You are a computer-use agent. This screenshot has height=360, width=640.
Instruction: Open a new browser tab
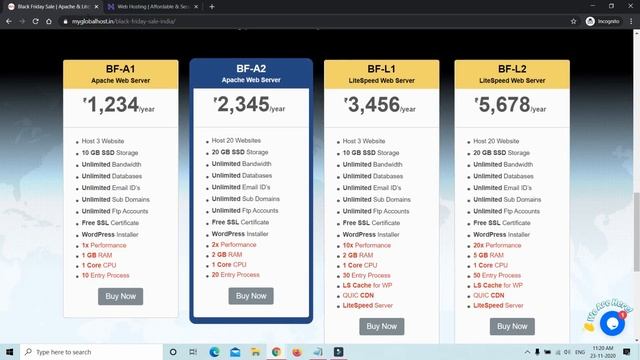click(x=212, y=7)
